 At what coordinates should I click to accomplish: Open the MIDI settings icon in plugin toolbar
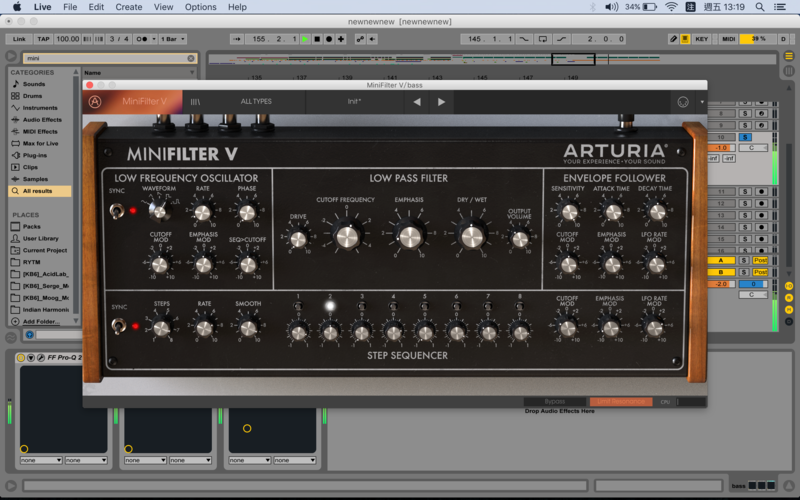[683, 101]
